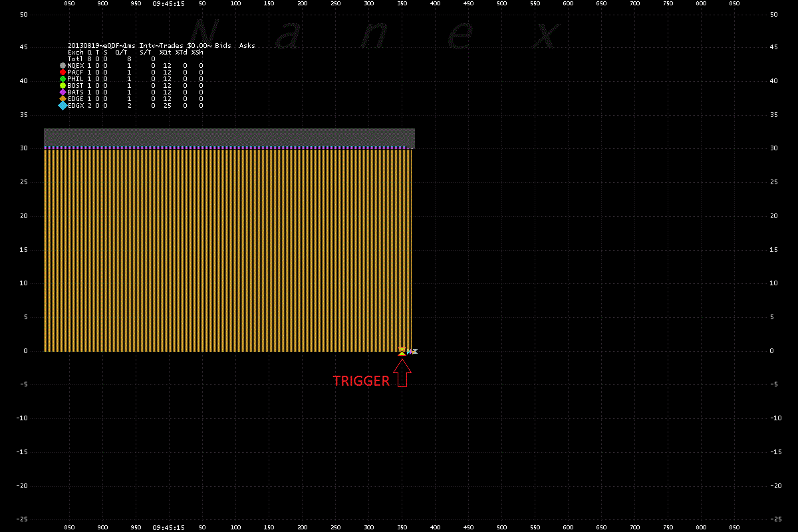Click the %Qt column header
The width and height of the screenshot is (798, 532).
[x=165, y=52]
